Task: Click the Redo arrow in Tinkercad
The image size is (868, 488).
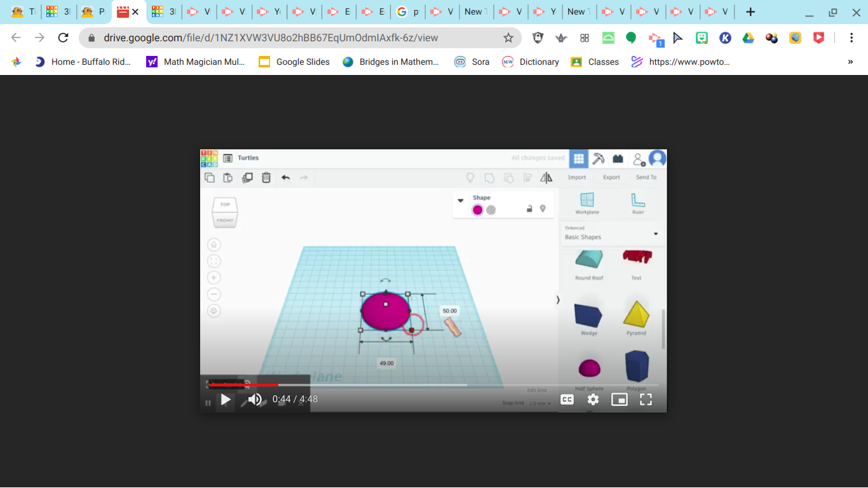Action: (304, 178)
